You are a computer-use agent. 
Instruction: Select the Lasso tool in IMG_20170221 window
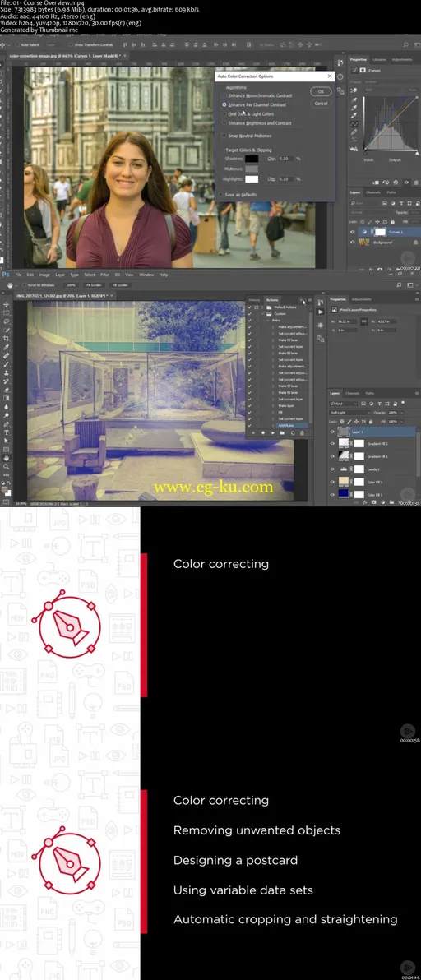coord(7,321)
